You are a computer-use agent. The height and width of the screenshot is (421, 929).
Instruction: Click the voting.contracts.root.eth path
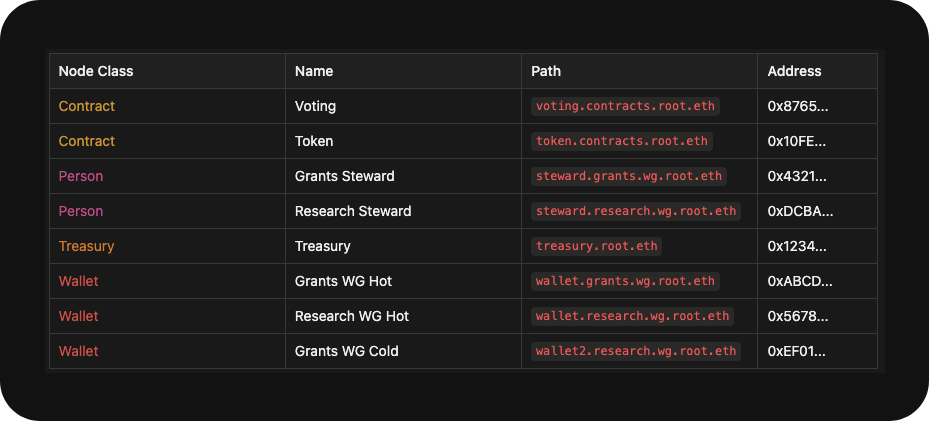click(626, 106)
